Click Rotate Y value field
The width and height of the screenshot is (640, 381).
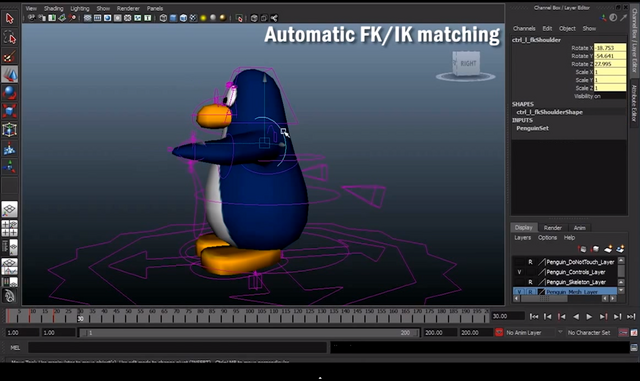[x=610, y=56]
